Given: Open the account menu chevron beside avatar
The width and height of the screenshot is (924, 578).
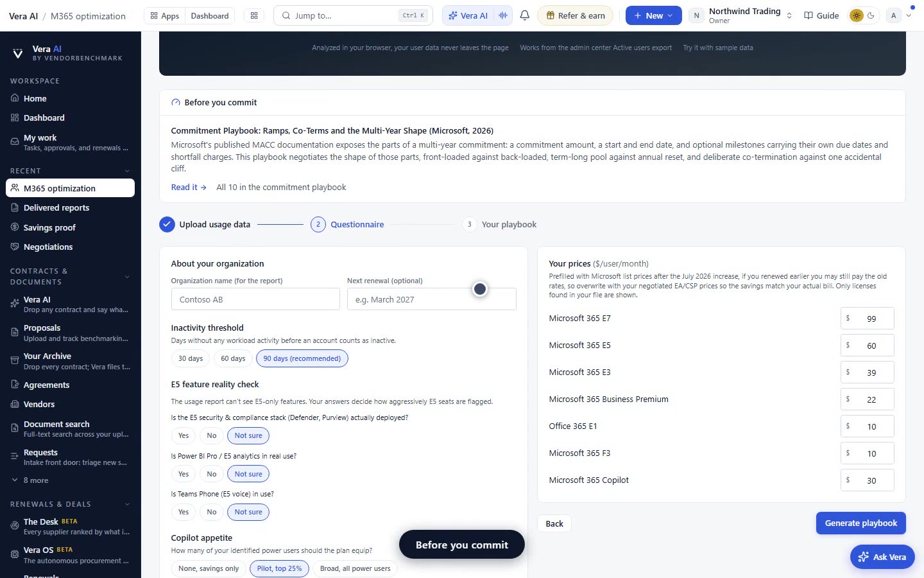Looking at the screenshot, I should coord(909,15).
